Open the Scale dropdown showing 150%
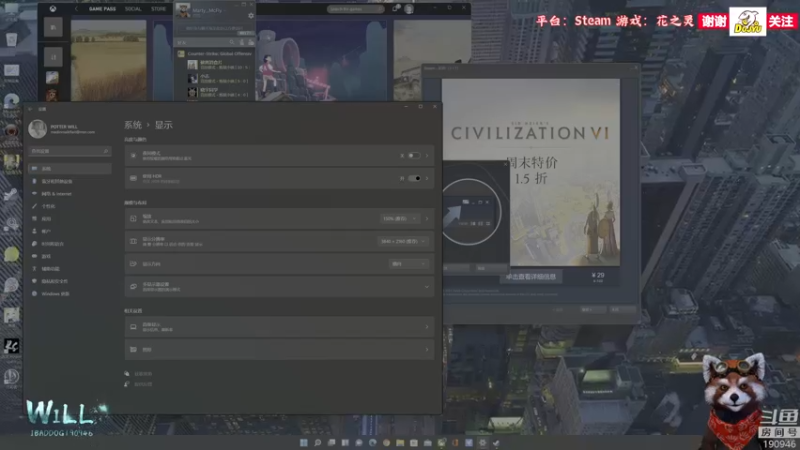The image size is (800, 450). (x=399, y=218)
